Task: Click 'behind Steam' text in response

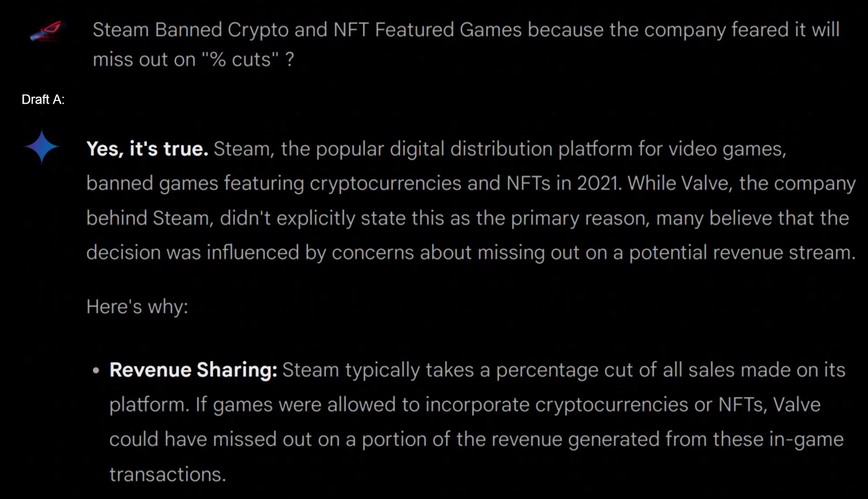Action: 150,218
